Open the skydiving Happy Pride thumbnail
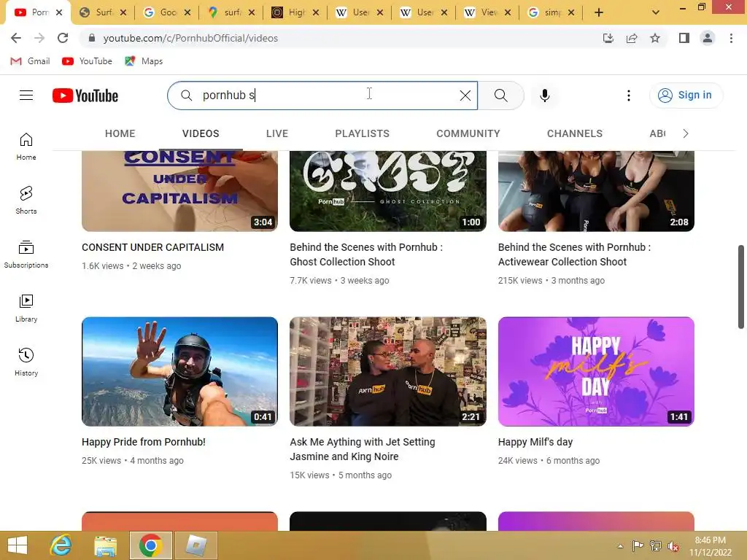 (179, 371)
